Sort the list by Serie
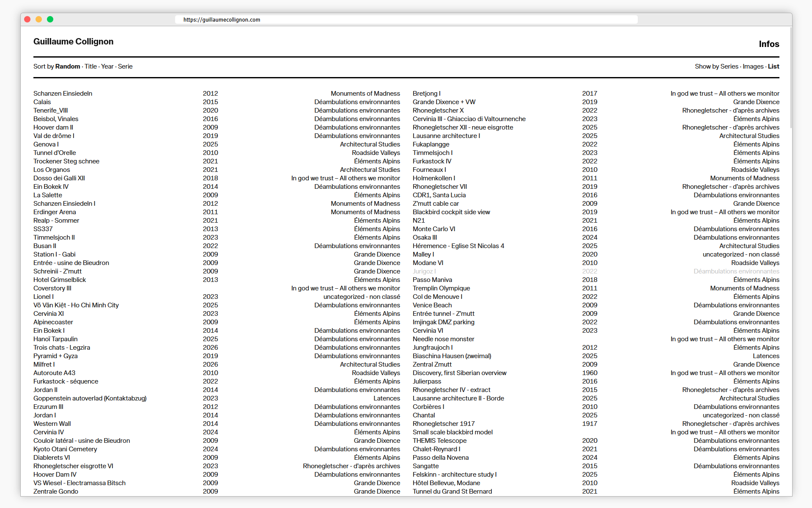812x508 pixels. pyautogui.click(x=125, y=66)
